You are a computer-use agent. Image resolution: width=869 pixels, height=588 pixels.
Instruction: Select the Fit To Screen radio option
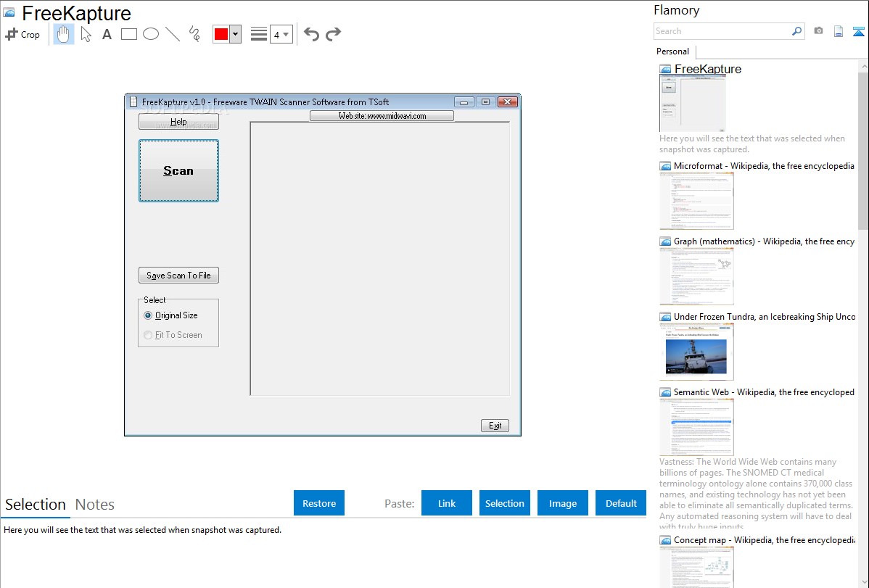point(173,335)
